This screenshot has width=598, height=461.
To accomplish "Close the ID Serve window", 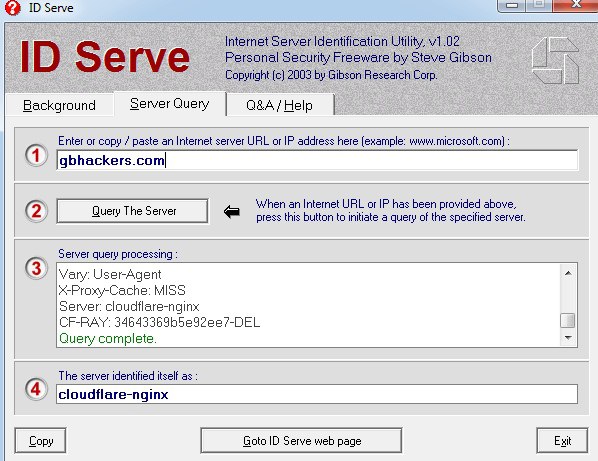I will [x=575, y=5].
